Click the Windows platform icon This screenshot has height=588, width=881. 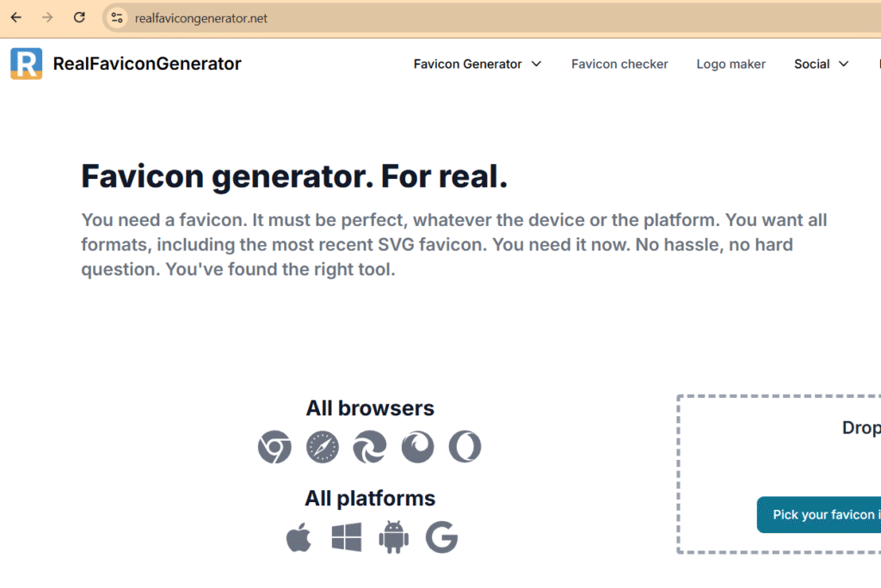click(x=347, y=537)
